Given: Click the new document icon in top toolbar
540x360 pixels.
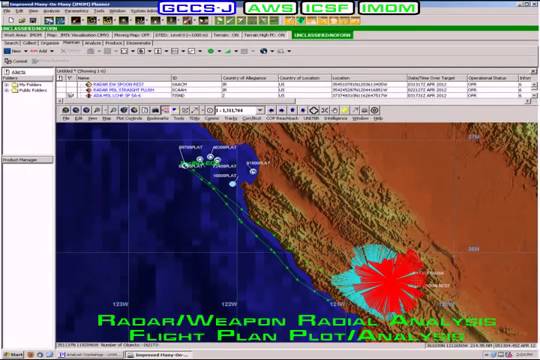Looking at the screenshot, I should (11, 21).
